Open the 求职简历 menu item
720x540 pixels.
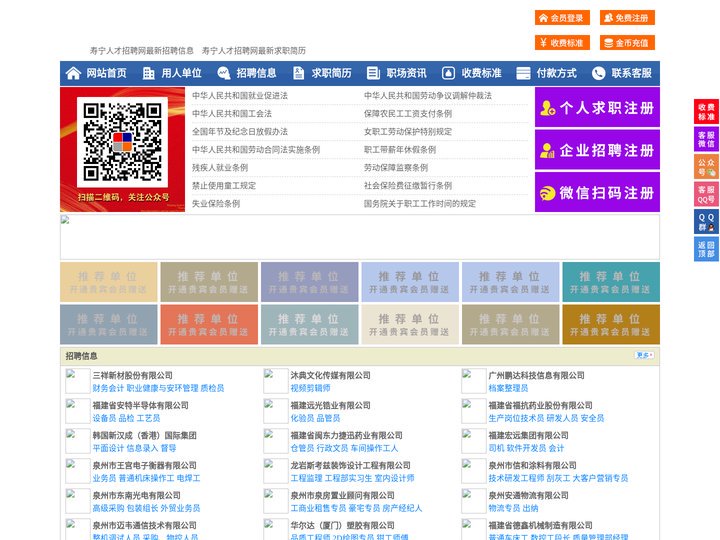[x=332, y=73]
